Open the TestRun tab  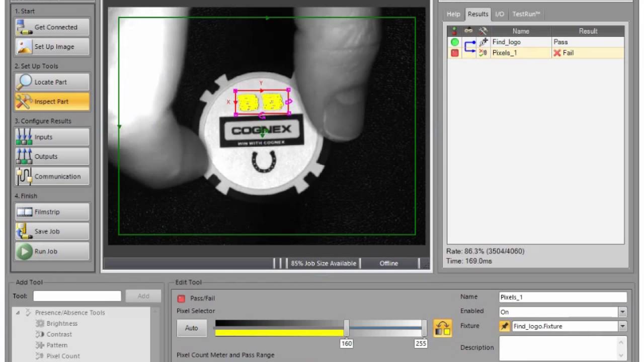pyautogui.click(x=526, y=14)
